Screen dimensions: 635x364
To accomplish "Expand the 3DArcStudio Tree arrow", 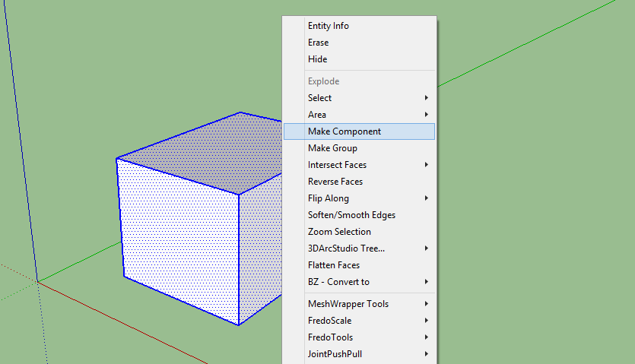I will [427, 248].
